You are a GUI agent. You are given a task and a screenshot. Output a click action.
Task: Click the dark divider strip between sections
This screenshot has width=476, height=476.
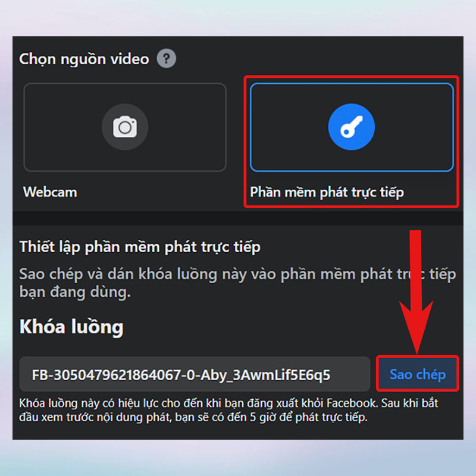[x=237, y=218]
